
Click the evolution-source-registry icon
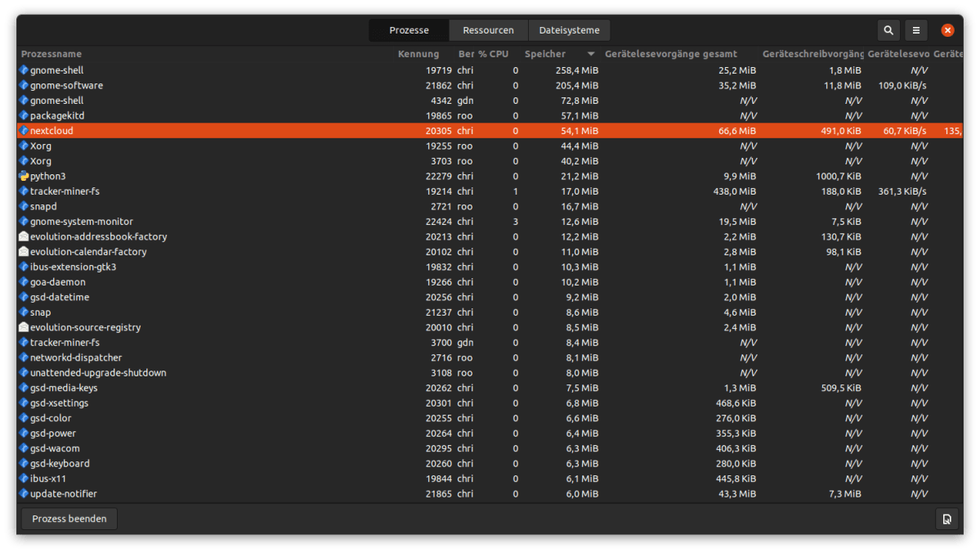coord(24,327)
